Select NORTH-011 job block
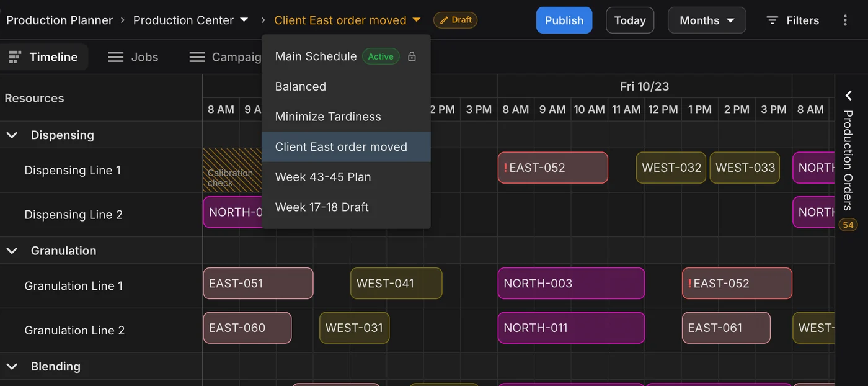The height and width of the screenshot is (386, 868). pos(571,328)
